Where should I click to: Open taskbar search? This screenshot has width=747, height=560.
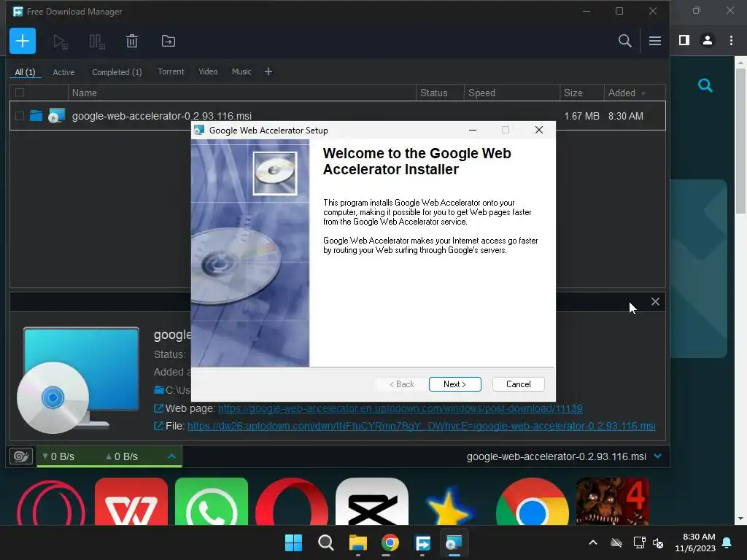[x=326, y=542]
